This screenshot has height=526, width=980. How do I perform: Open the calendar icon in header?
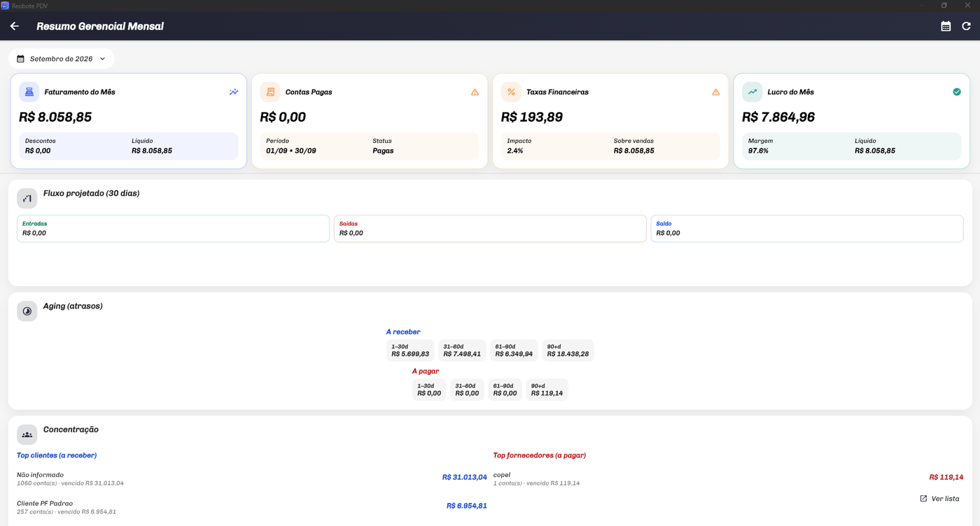coord(946,26)
